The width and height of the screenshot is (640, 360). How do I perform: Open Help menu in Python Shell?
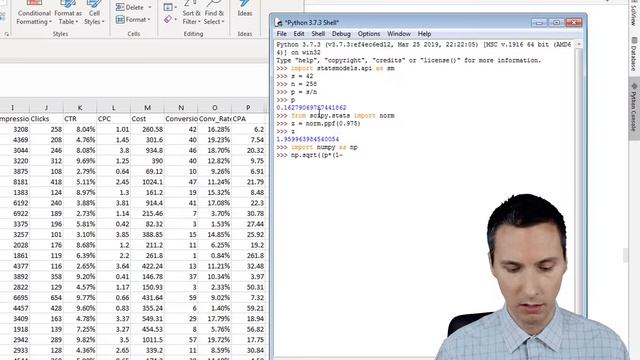(424, 34)
